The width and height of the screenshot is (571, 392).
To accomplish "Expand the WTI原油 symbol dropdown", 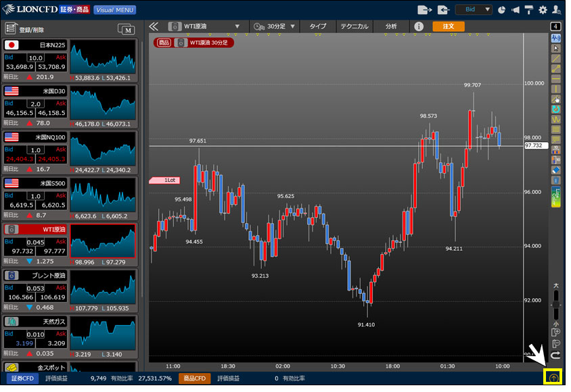I will click(237, 26).
